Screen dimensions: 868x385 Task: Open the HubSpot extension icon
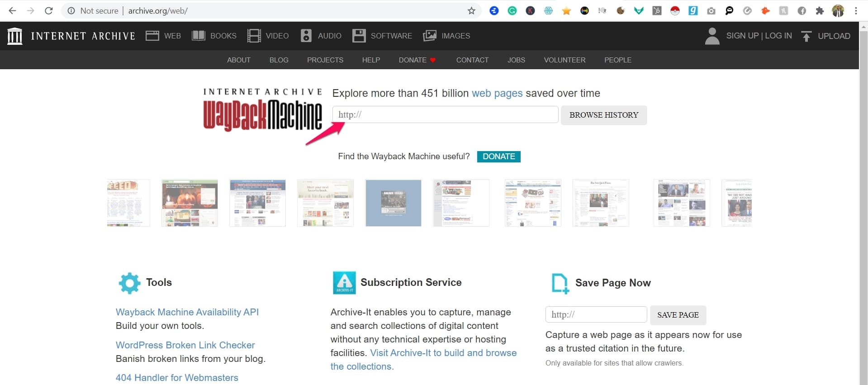pyautogui.click(x=657, y=10)
